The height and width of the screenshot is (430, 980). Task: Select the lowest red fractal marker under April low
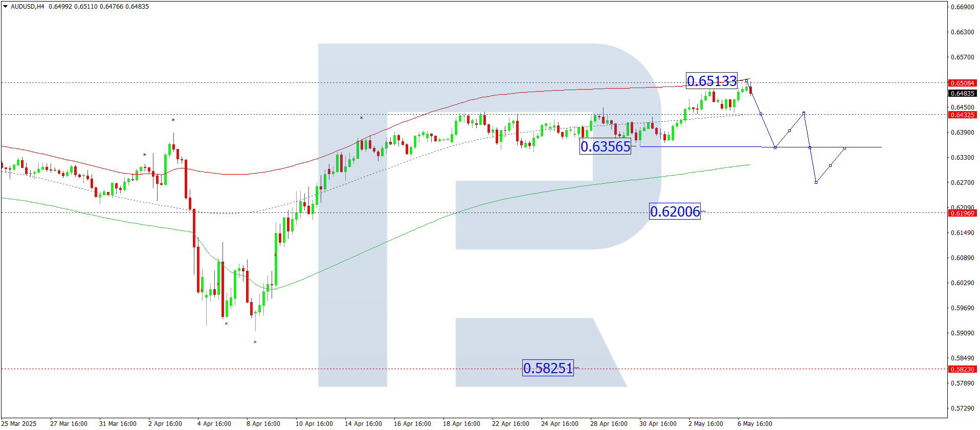pos(255,342)
